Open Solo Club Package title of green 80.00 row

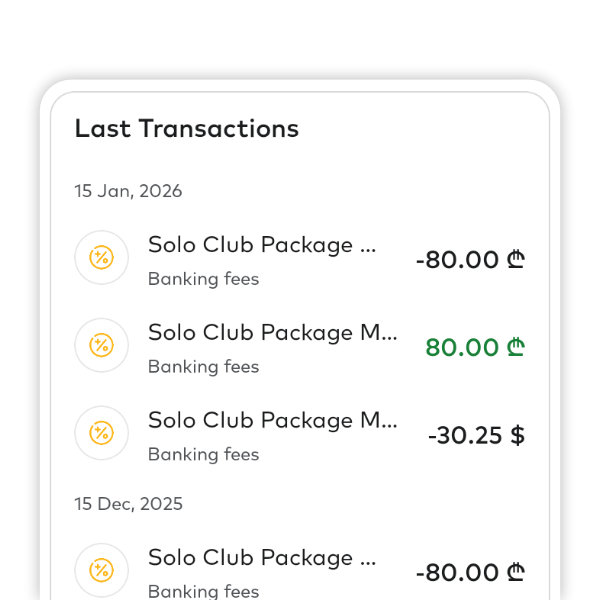coord(272,333)
